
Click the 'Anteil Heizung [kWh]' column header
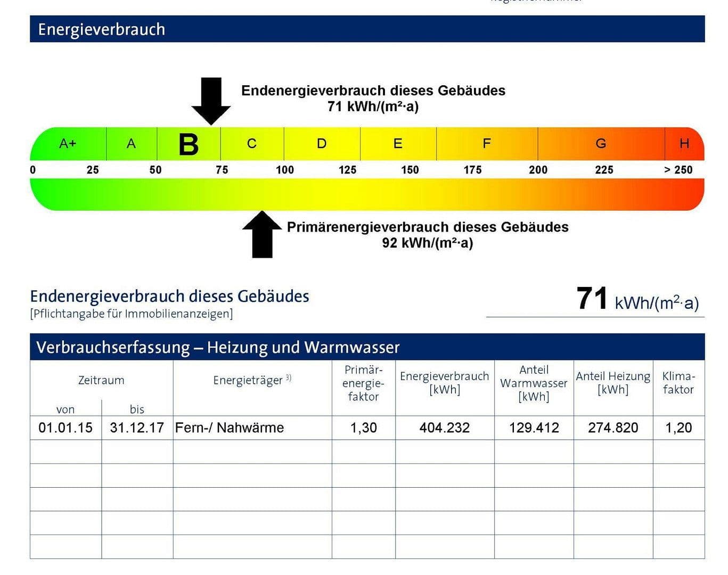coord(613,383)
